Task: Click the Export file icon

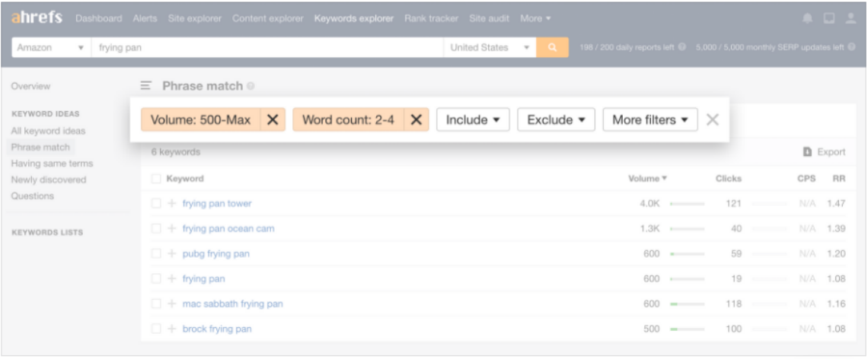Action: [808, 151]
